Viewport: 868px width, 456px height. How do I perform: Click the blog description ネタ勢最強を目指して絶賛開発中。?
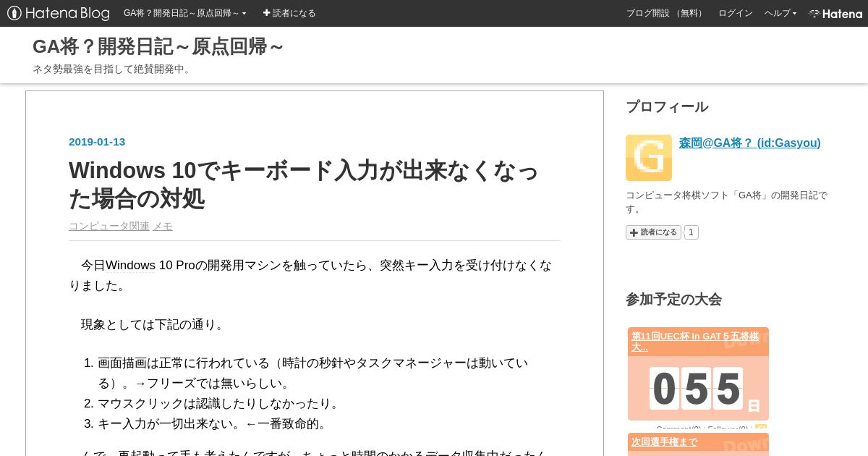click(114, 69)
